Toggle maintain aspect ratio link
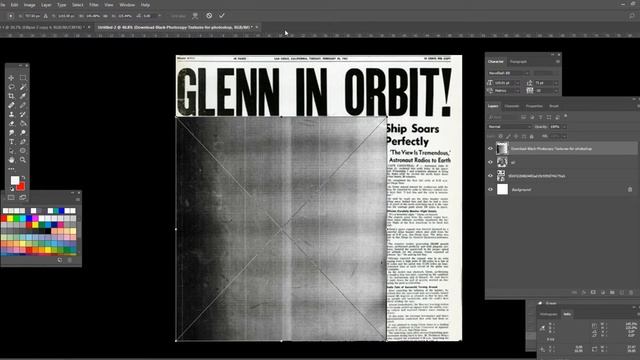The width and height of the screenshot is (640, 360). coord(105,16)
